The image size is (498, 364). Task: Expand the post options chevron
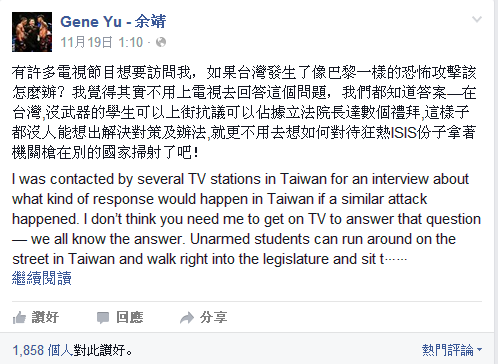click(x=477, y=19)
